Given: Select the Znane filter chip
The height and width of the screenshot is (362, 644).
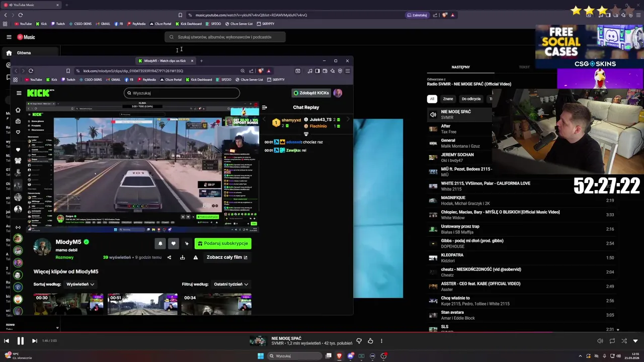Looking at the screenshot, I should pyautogui.click(x=448, y=99).
